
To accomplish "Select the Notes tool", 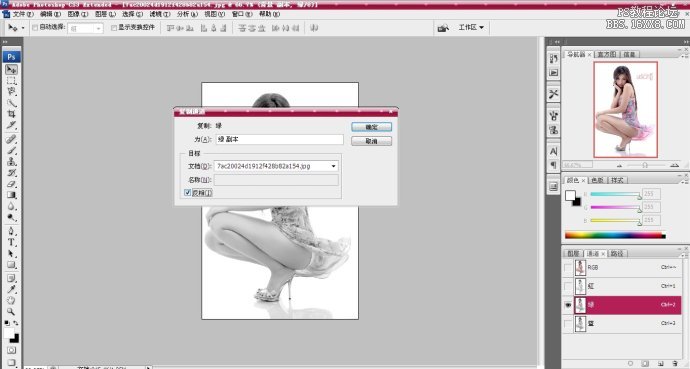I will click(x=11, y=278).
